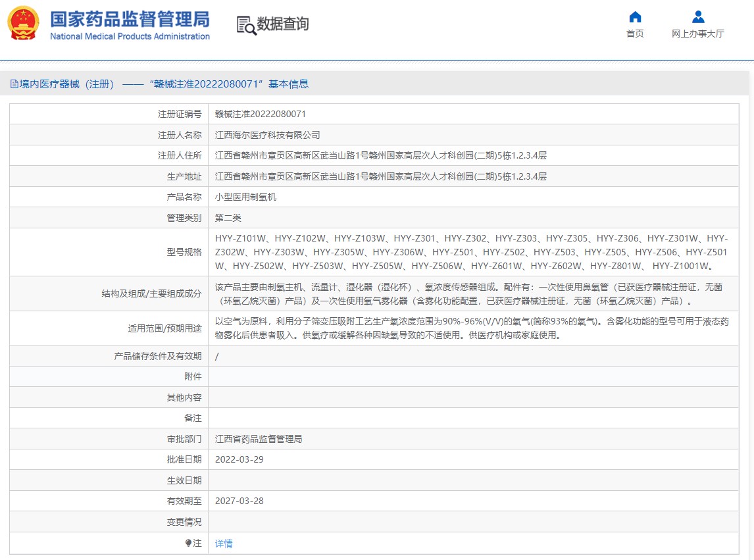
Task: Click the 有效期至 label
Action: click(x=184, y=501)
